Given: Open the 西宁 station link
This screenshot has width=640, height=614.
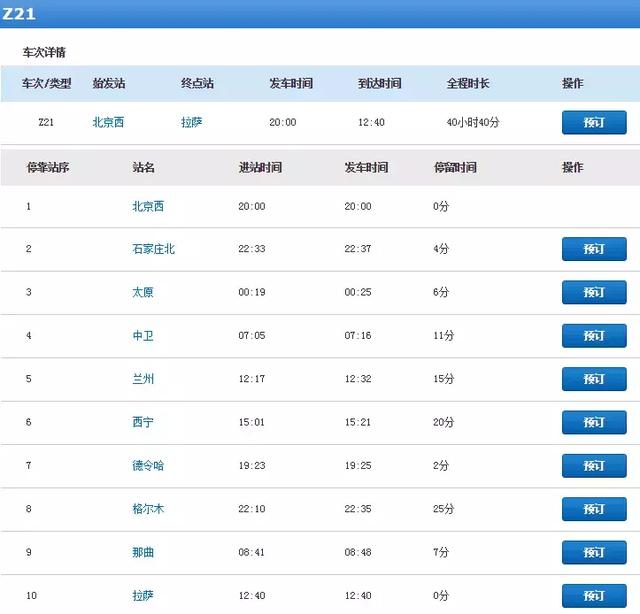Looking at the screenshot, I should [x=143, y=423].
